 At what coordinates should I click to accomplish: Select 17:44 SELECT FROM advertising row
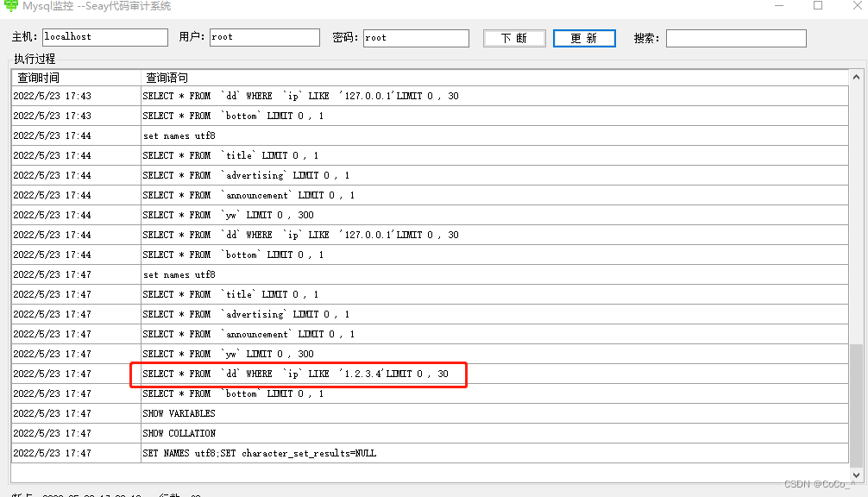tap(431, 175)
